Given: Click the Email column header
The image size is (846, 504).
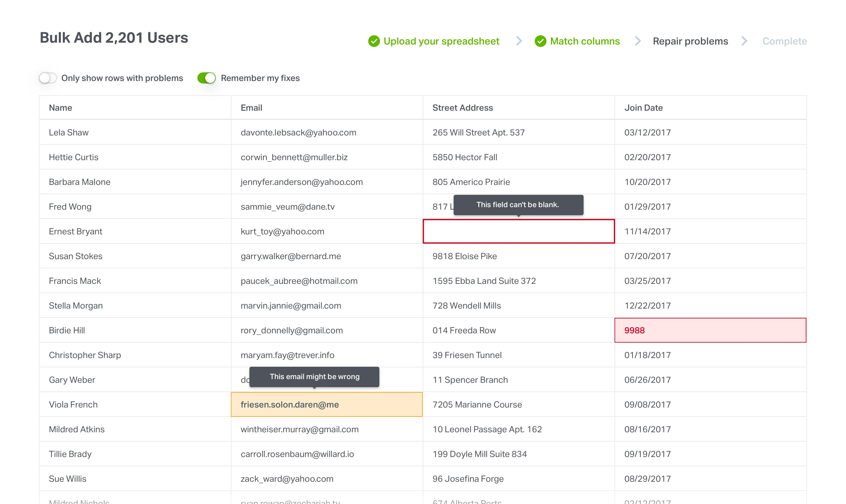Looking at the screenshot, I should tap(251, 108).
